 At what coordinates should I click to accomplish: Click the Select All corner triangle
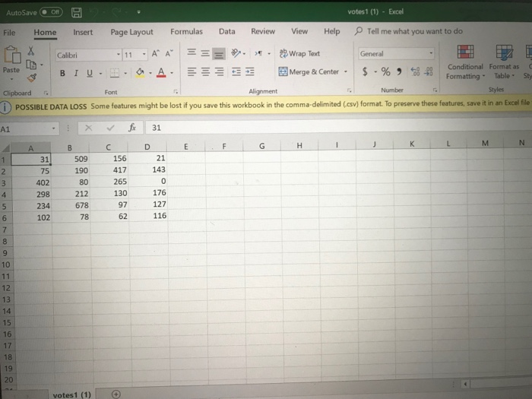[5, 148]
